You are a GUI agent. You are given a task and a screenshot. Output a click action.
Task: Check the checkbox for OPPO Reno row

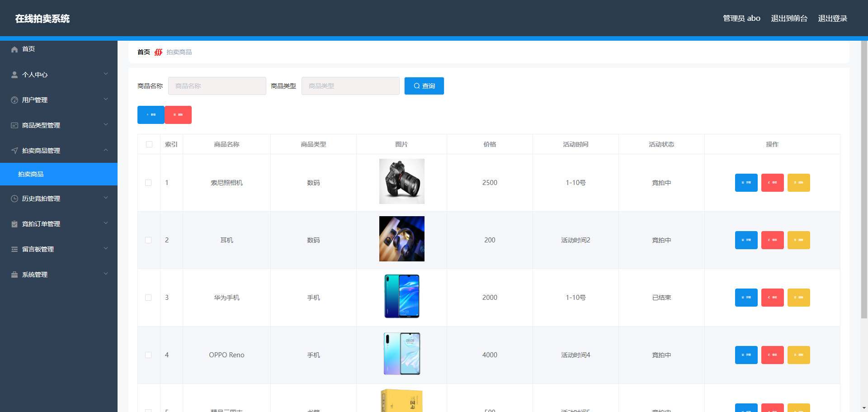pyautogui.click(x=148, y=355)
